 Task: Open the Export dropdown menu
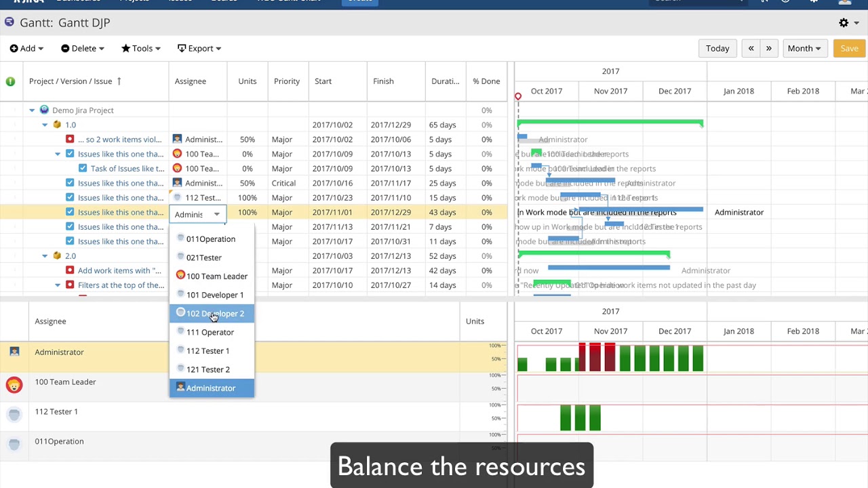pos(199,48)
